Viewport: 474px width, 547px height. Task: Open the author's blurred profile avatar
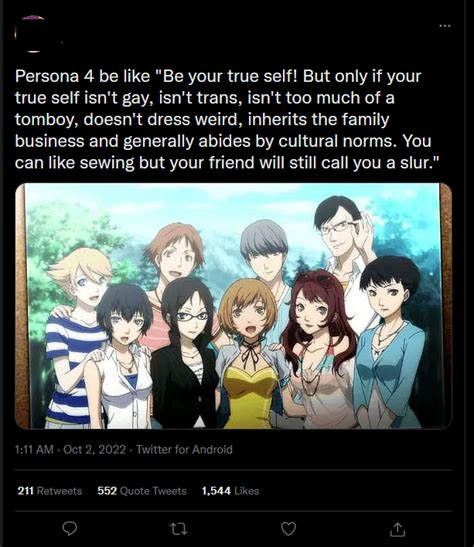coord(33,34)
